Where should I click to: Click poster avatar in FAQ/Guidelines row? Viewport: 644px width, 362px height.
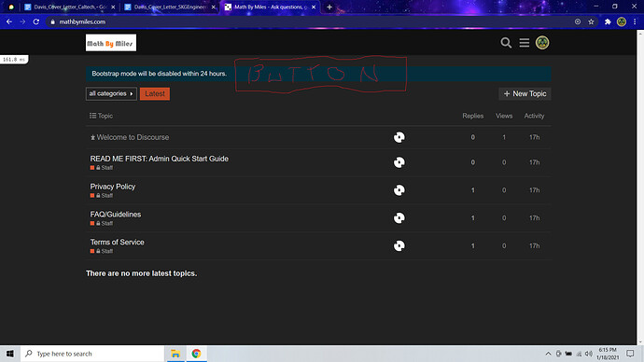click(x=399, y=218)
